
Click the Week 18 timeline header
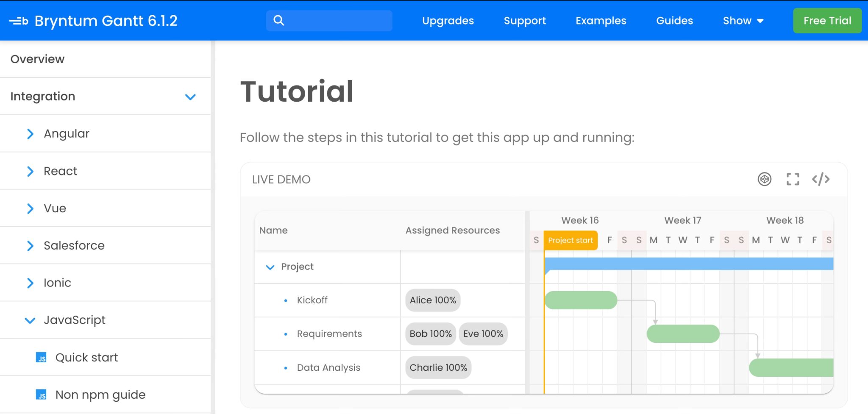click(x=785, y=220)
